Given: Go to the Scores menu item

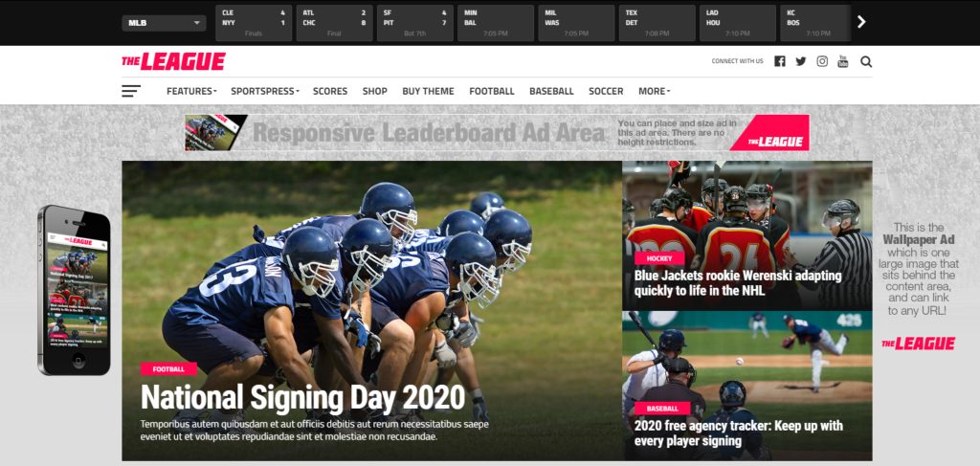Looking at the screenshot, I should click(x=330, y=91).
